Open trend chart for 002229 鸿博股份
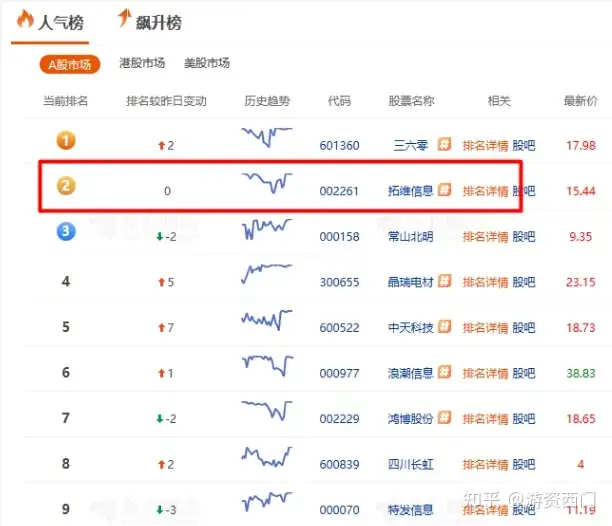The image size is (612, 526). [267, 410]
